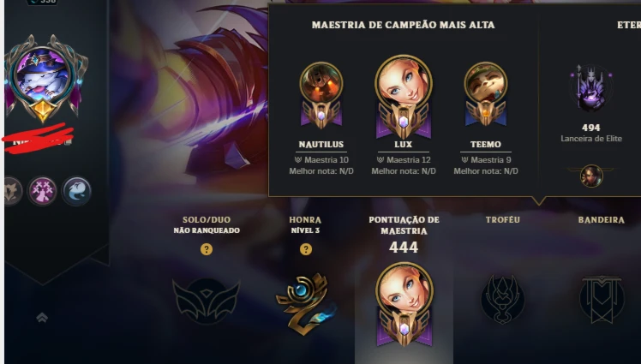This screenshot has width=641, height=364.
Task: Click the small champion portrait below eternal
Action: click(x=591, y=176)
